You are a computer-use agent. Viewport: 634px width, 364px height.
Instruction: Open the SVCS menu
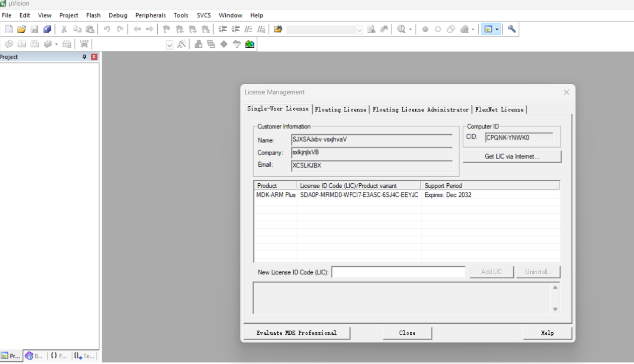(204, 15)
